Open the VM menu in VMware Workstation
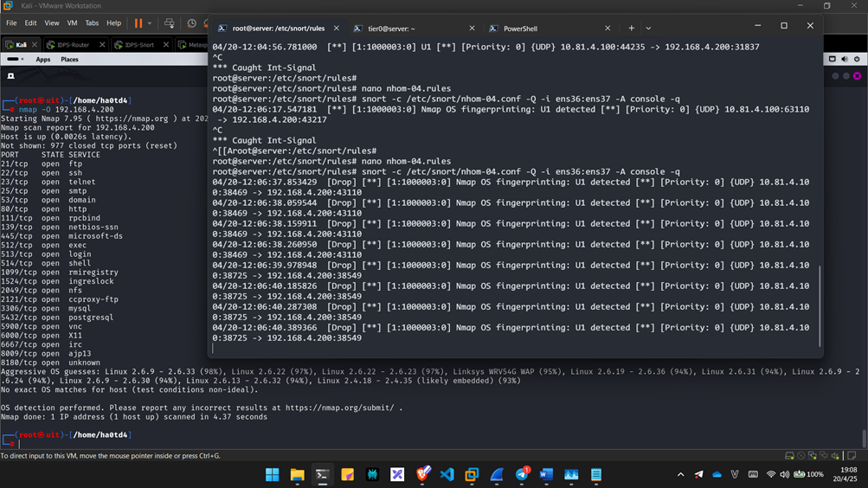868x488 pixels. coord(72,23)
